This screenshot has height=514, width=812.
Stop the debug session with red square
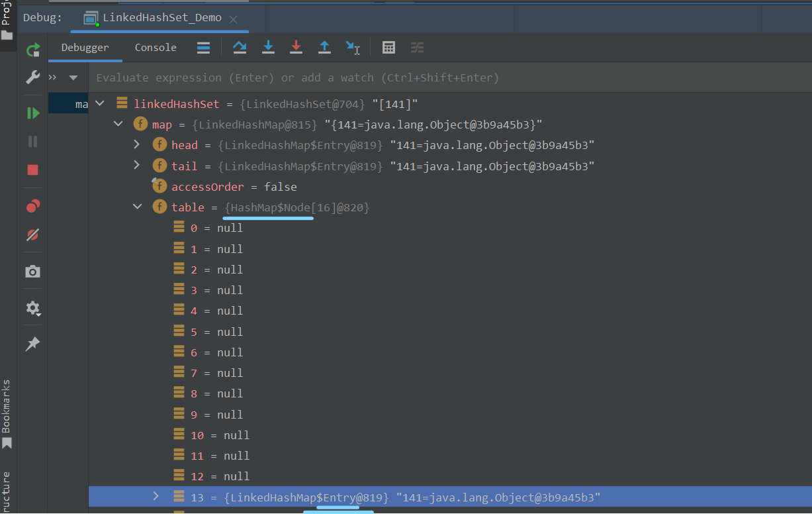32,170
